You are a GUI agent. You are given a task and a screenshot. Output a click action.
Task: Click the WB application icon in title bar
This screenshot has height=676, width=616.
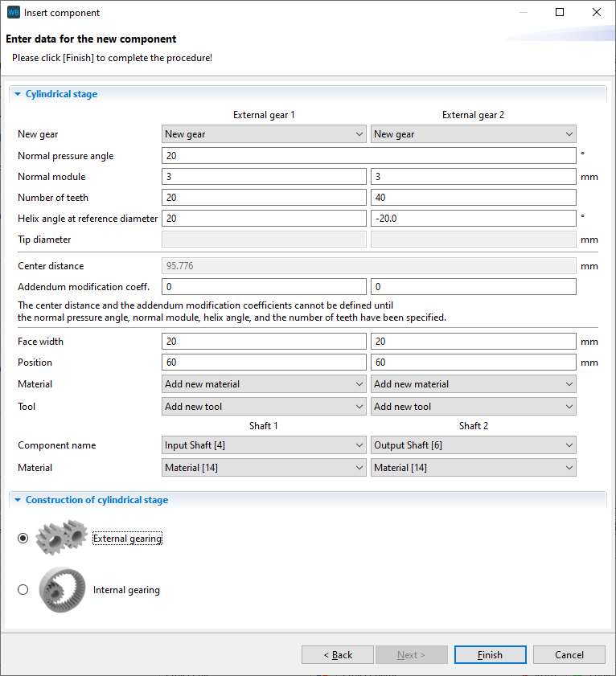(13, 13)
